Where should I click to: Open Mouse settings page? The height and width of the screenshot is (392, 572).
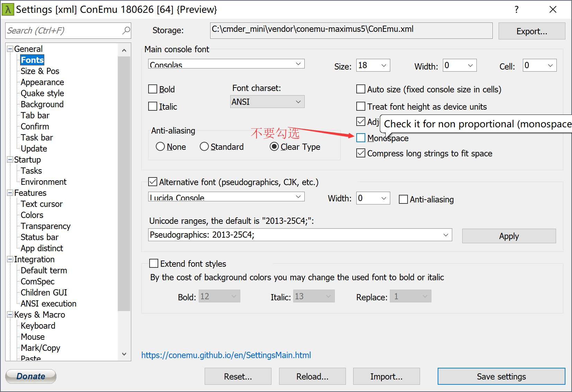(x=33, y=337)
